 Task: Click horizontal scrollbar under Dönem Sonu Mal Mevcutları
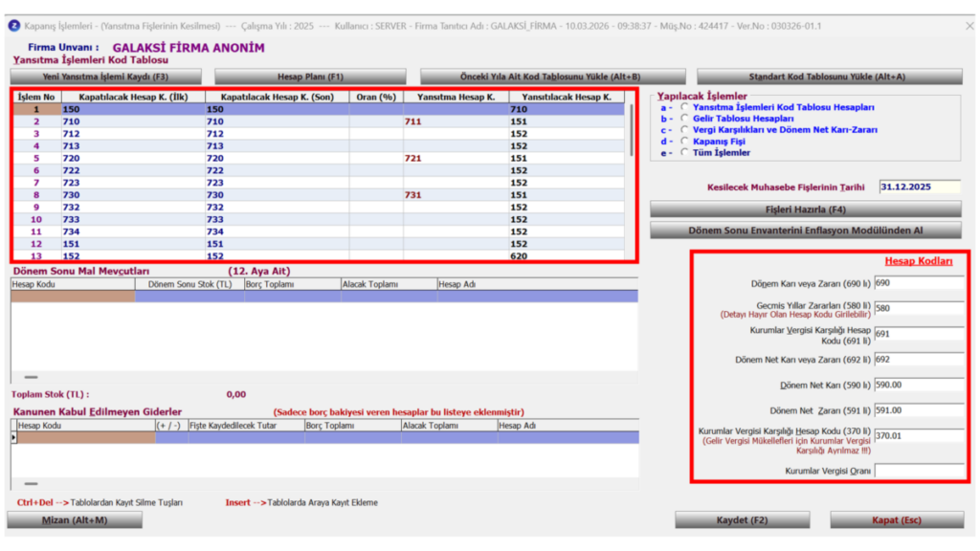click(x=32, y=377)
